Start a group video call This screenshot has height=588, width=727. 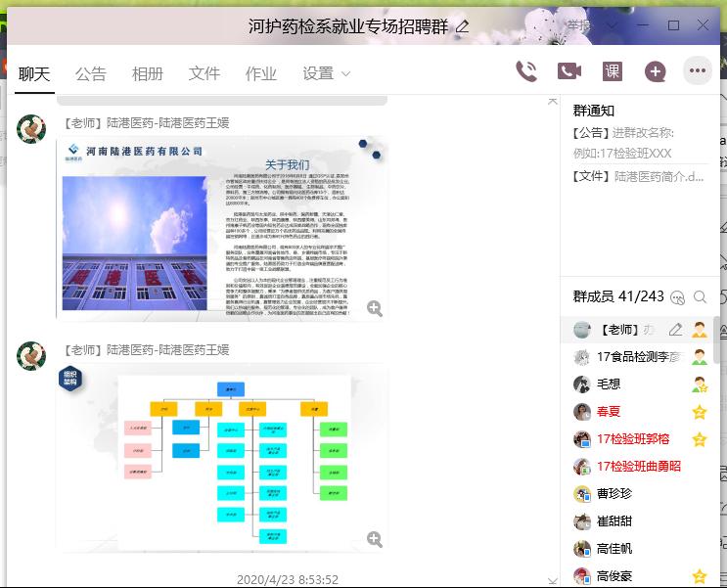(x=568, y=71)
